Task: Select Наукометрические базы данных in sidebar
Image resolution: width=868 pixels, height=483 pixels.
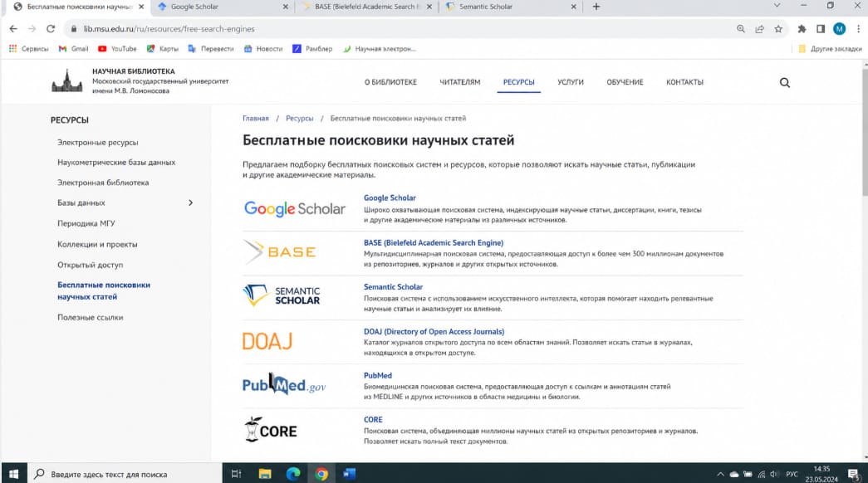Action: [116, 162]
